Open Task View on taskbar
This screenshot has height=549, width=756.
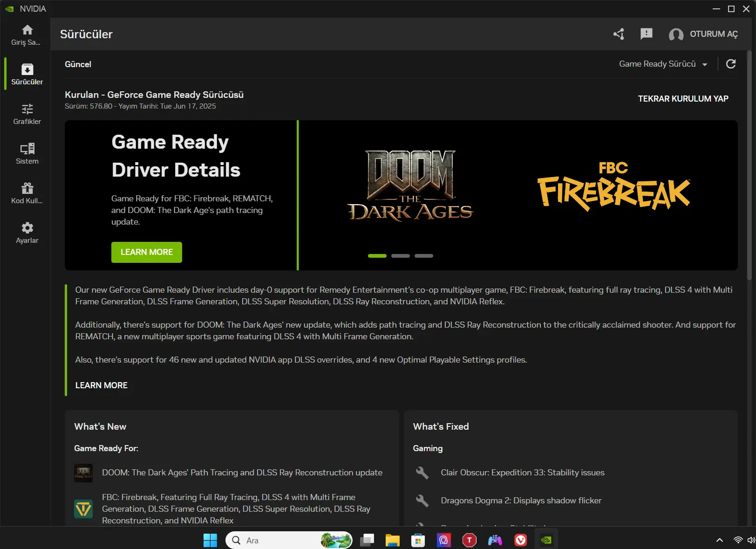367,540
